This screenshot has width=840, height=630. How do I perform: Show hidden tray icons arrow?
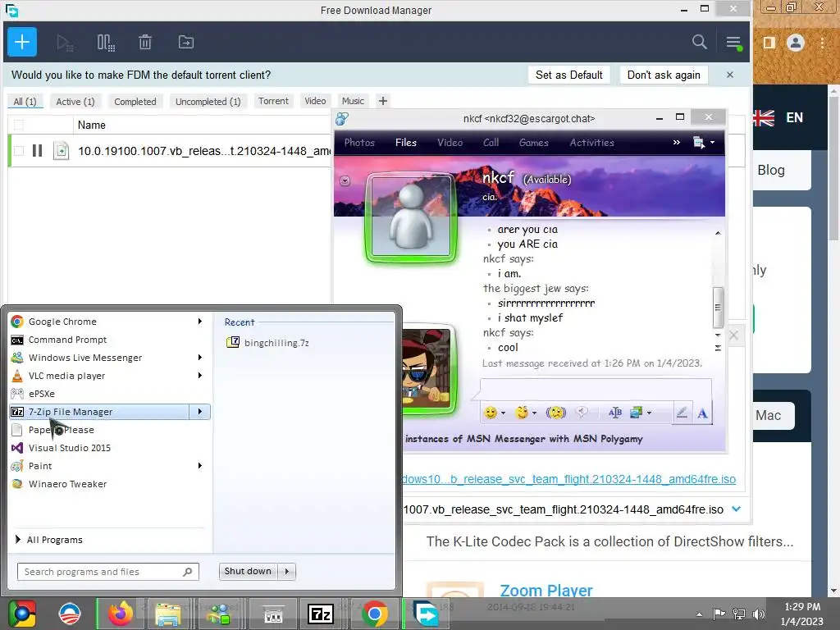coord(699,614)
